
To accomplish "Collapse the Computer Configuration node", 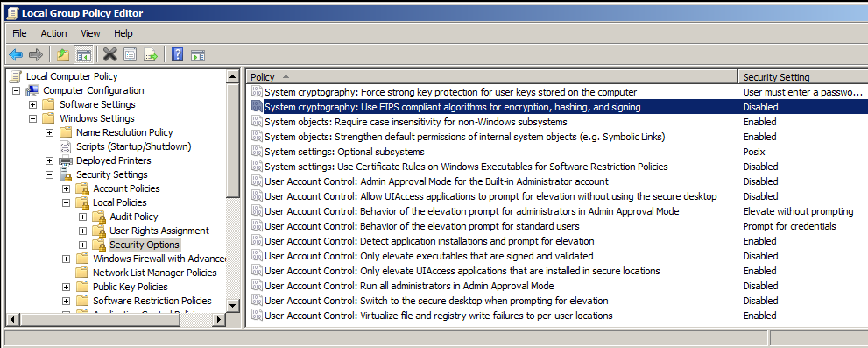I will tap(16, 90).
